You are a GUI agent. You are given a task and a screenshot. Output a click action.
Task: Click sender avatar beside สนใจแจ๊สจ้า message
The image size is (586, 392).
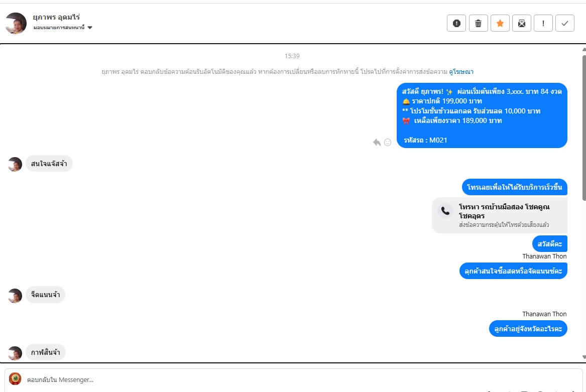15,164
